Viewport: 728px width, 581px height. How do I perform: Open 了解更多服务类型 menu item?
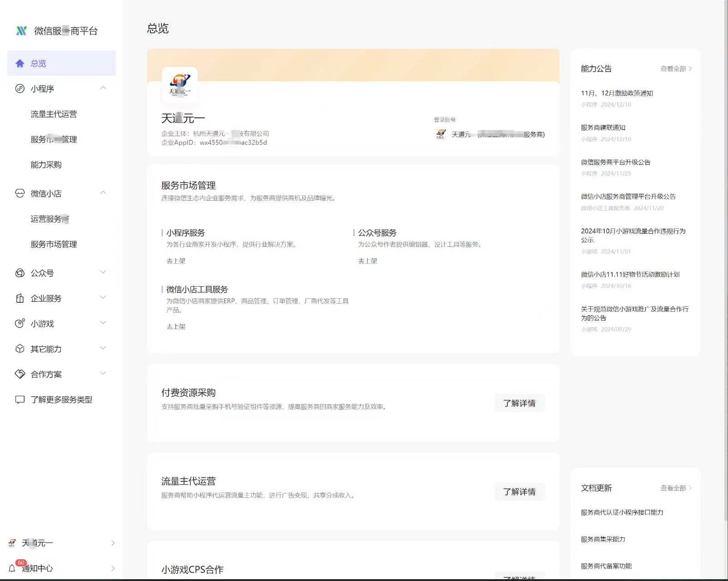click(x=61, y=399)
